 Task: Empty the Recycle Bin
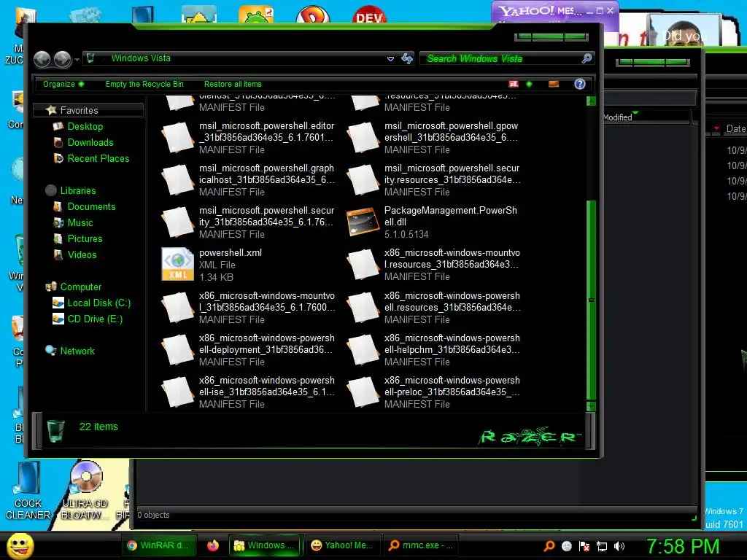pos(144,85)
